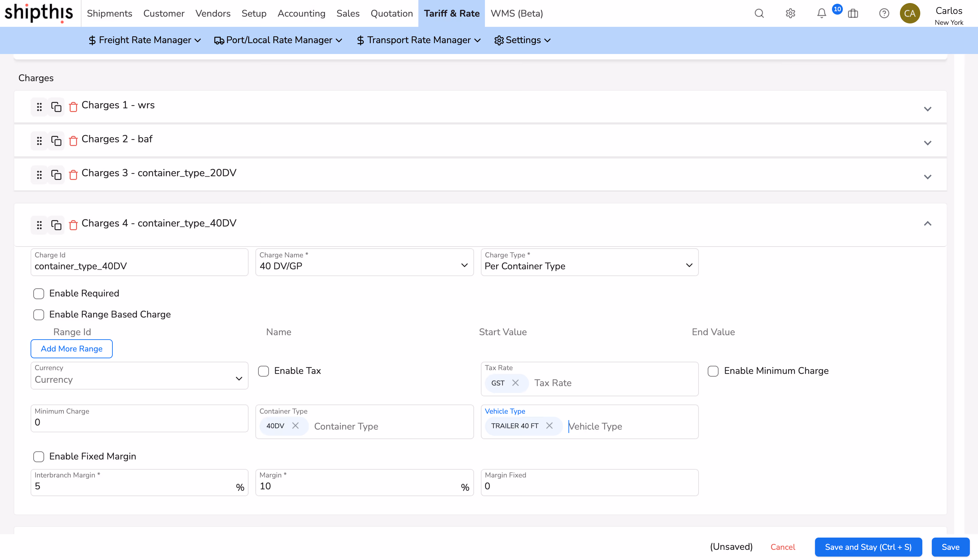Open the Settings submenu dropdown
The image size is (978, 560).
[522, 40]
